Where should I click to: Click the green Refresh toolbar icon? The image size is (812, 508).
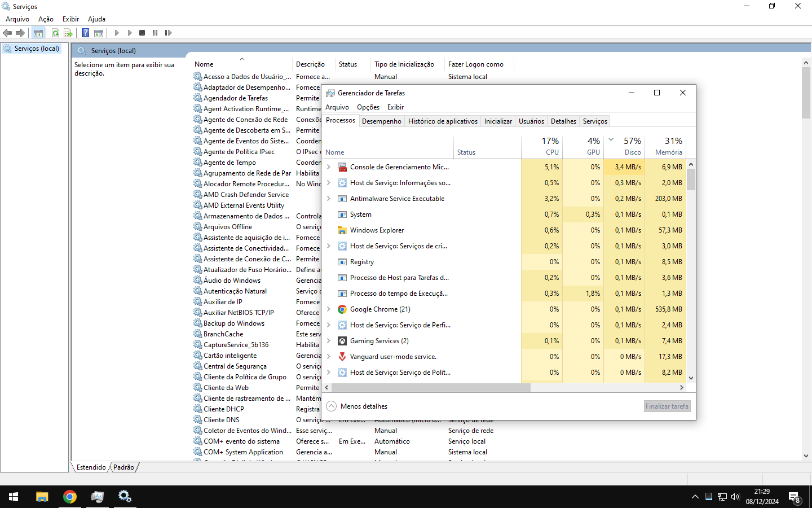pyautogui.click(x=55, y=33)
